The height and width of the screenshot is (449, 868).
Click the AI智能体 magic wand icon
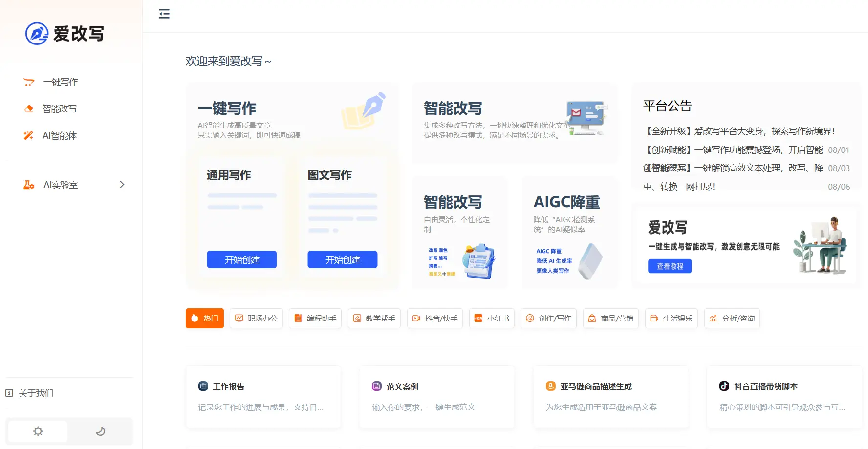tap(29, 135)
